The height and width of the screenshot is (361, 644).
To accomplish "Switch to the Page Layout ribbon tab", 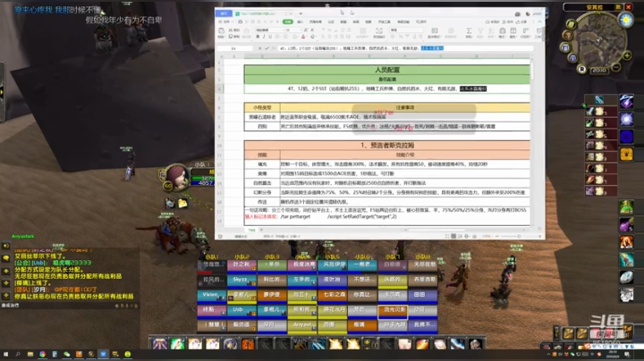I will point(316,21).
